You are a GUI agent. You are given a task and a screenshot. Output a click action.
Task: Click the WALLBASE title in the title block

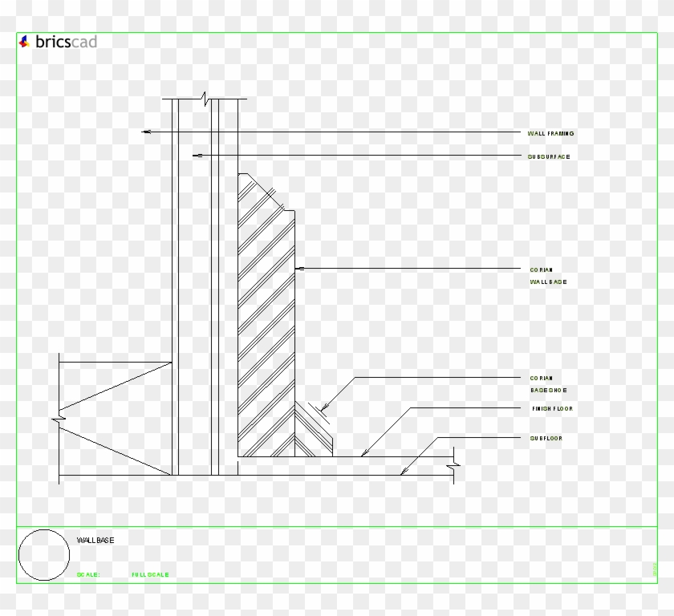(97, 540)
